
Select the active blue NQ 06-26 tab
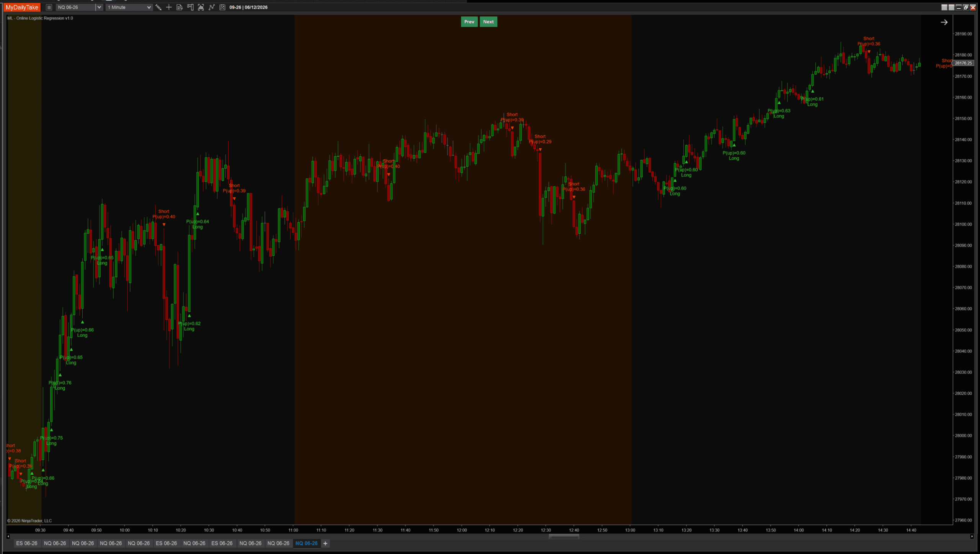point(306,543)
